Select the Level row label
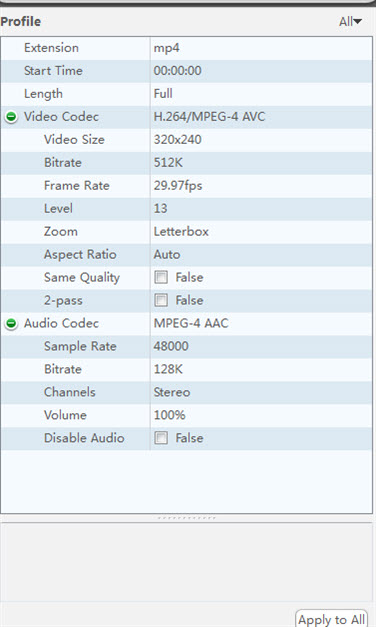Image resolution: width=376 pixels, height=627 pixels. pyautogui.click(x=58, y=208)
